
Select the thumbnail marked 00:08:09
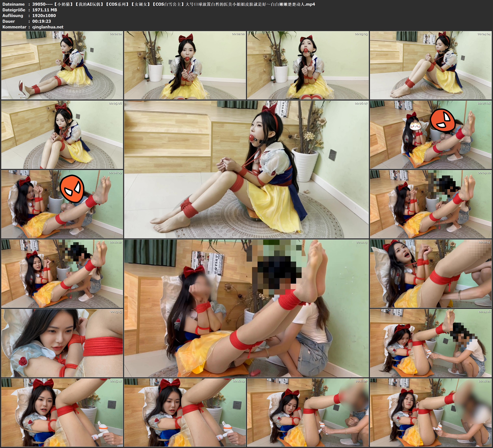62,204
